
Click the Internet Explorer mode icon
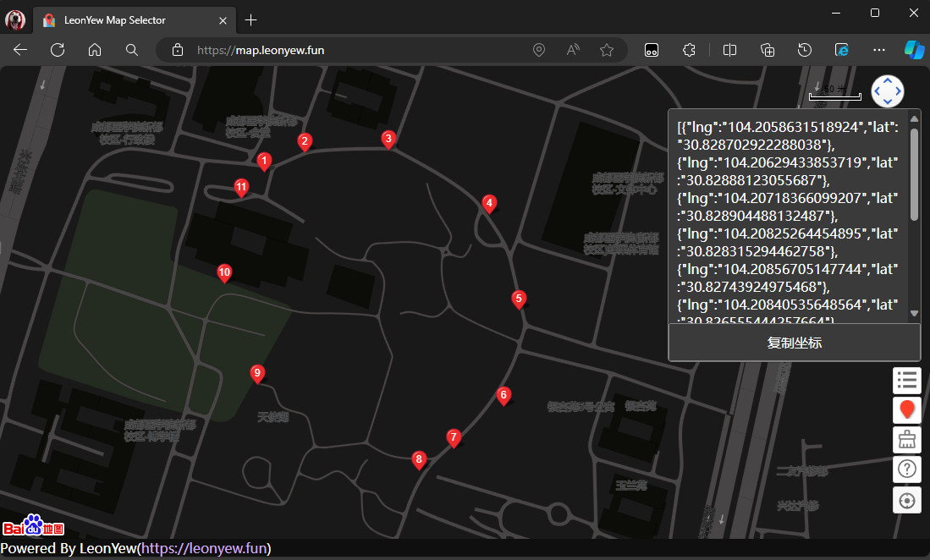841,51
